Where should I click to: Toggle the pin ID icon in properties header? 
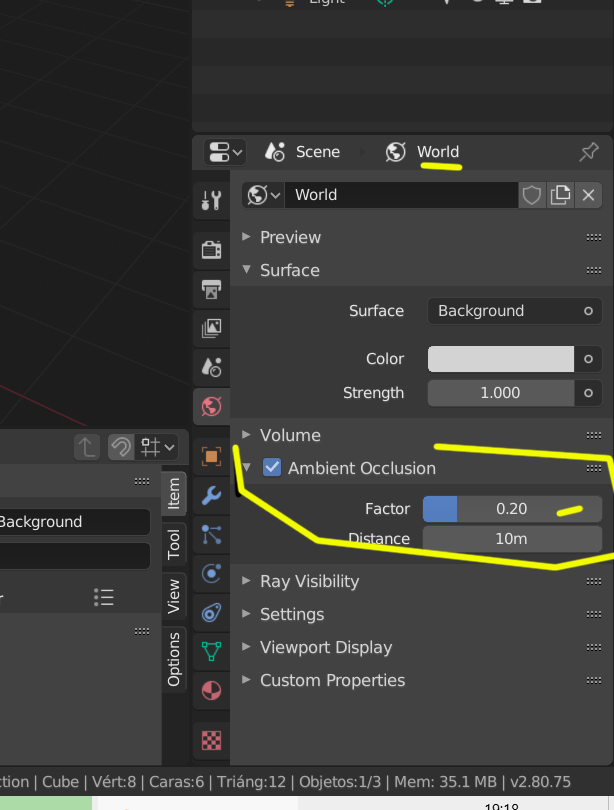click(589, 152)
